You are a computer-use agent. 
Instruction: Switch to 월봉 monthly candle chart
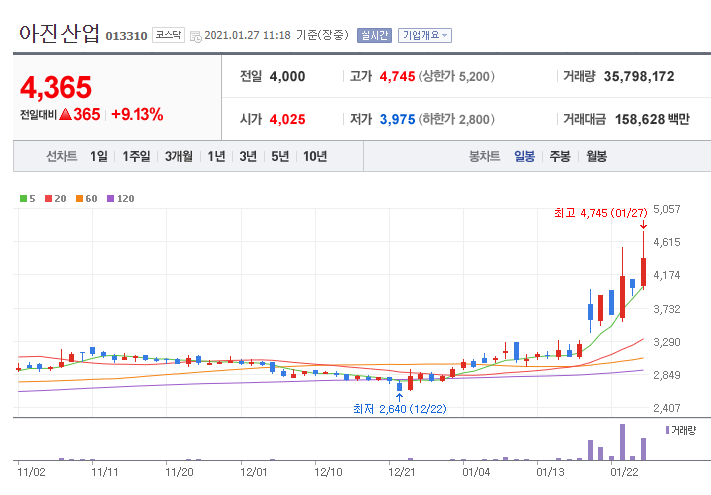pos(596,156)
